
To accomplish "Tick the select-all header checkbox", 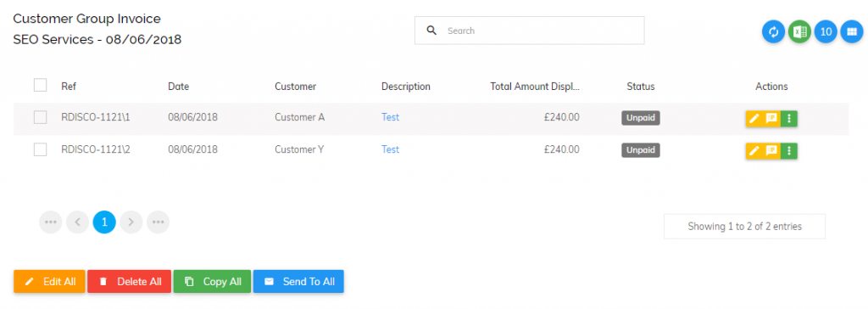I will 41,86.
